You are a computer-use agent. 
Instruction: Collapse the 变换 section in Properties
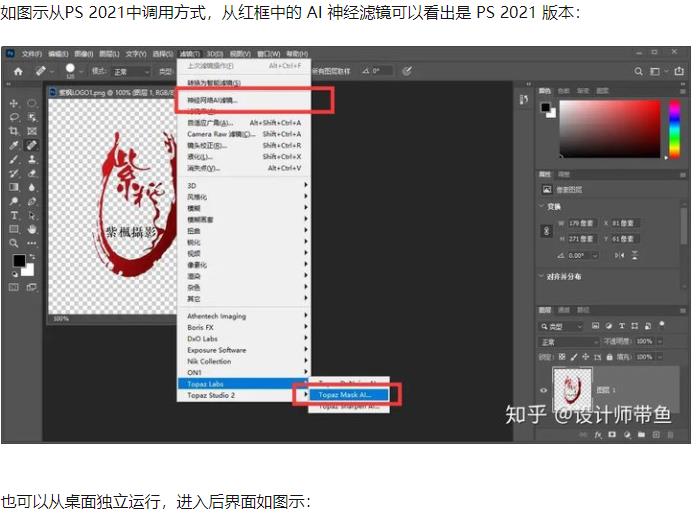[542, 206]
